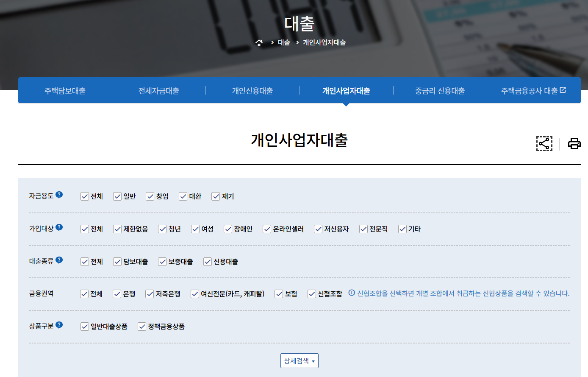
Task: Toggle the 저축은행 checkbox under 금융권역
Action: click(150, 293)
